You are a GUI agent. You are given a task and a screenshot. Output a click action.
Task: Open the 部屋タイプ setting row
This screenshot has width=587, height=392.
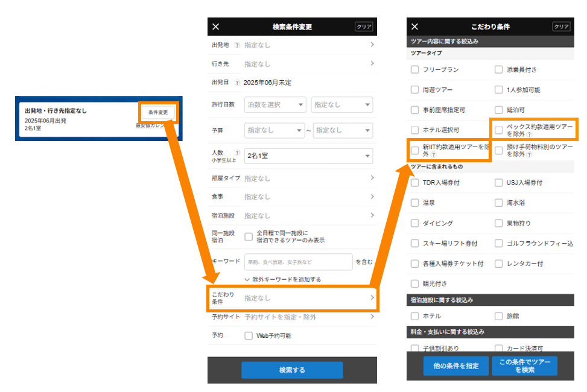293,179
